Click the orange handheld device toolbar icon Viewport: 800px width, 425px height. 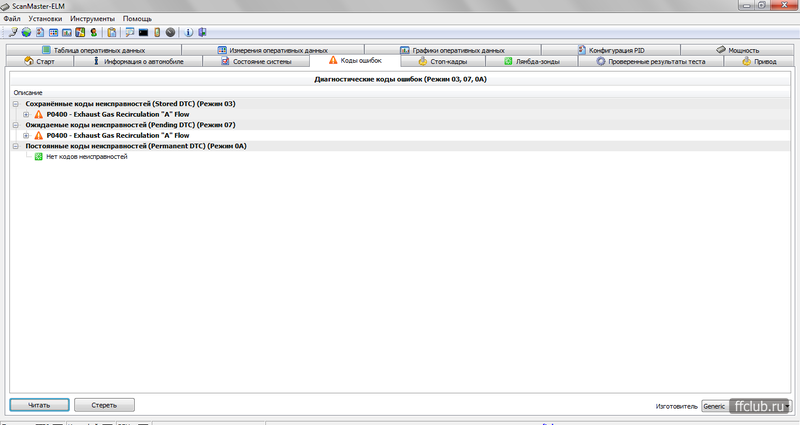click(x=157, y=32)
